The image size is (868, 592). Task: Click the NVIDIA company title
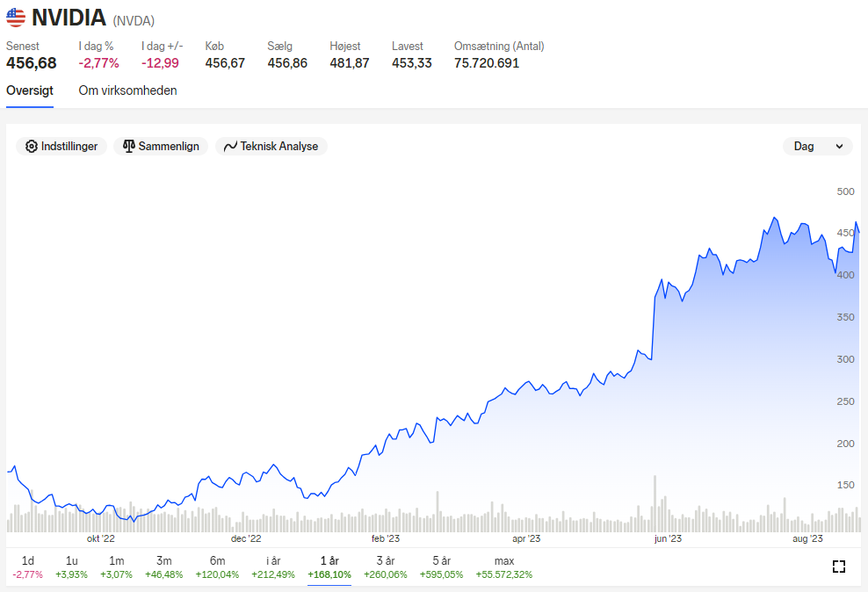coord(69,18)
